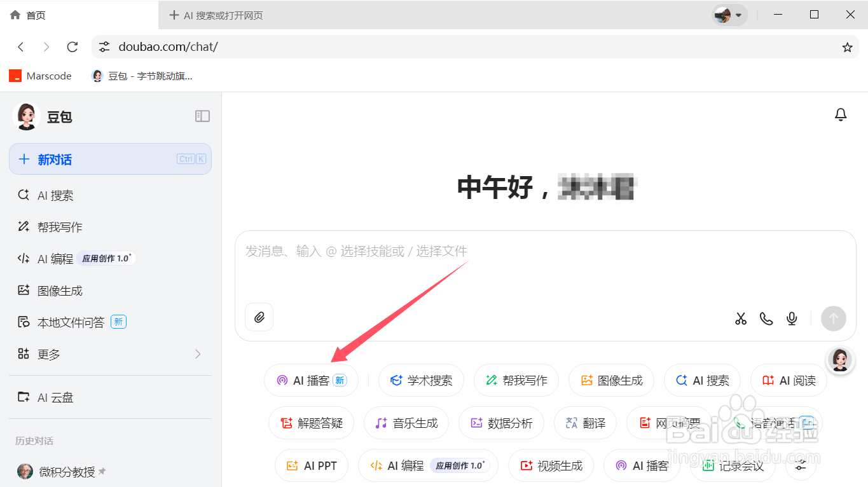The width and height of the screenshot is (868, 487).
Task: Click the floating Doubao avatar
Action: pos(839,360)
